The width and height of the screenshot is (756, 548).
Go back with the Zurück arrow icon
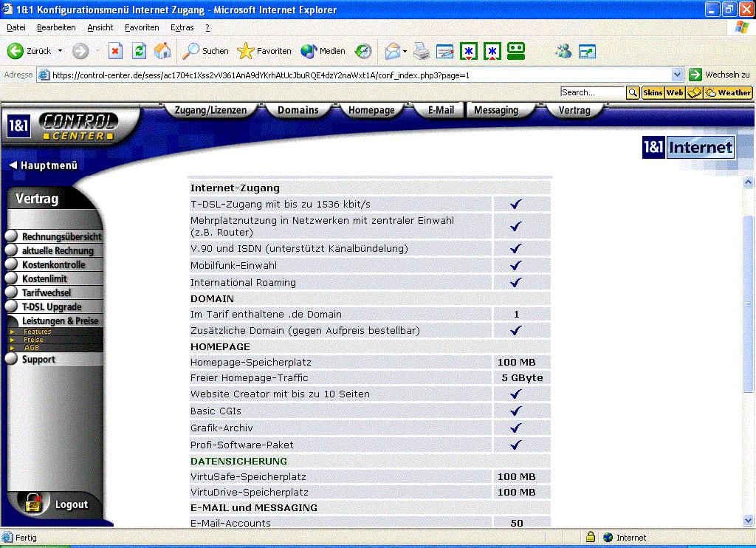click(x=15, y=51)
